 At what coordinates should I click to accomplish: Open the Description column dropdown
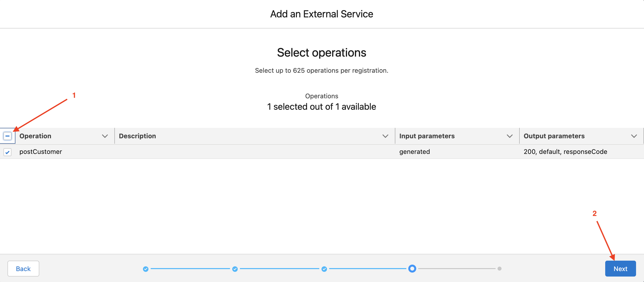point(385,136)
